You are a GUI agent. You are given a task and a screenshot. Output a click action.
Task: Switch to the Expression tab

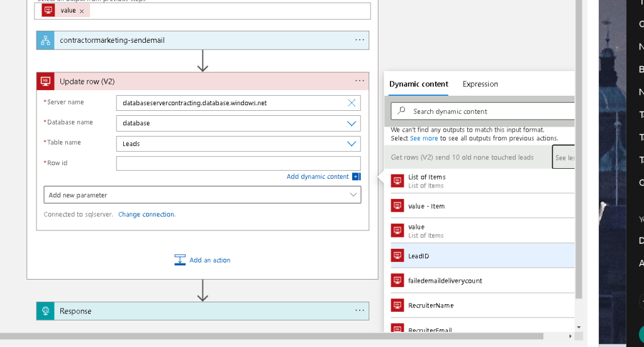click(x=480, y=84)
